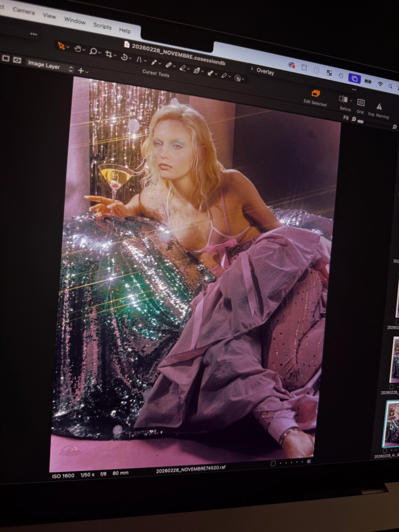Click the plus icon to add a layer

tap(81, 70)
